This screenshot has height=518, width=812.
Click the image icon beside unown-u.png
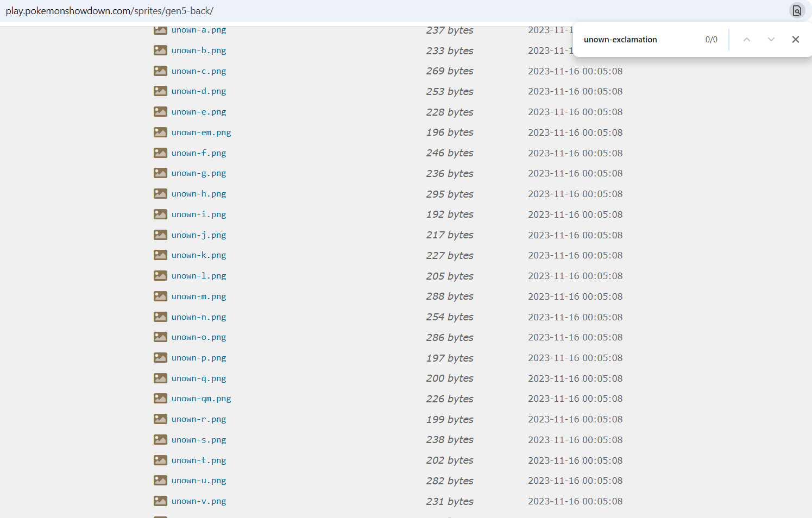pos(160,481)
